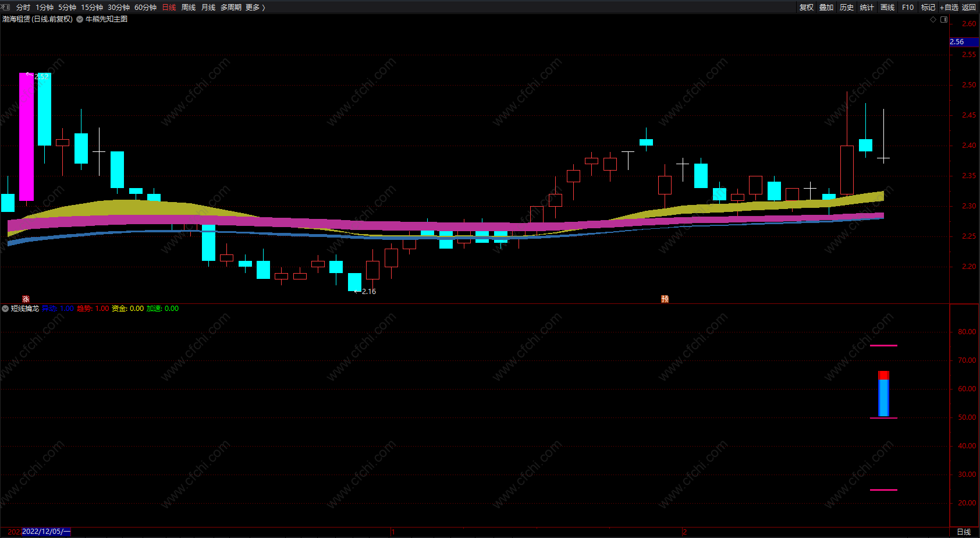Screen dimensions: 980x538
Task: Select the 1分钟 period tab
Action: tap(44, 8)
